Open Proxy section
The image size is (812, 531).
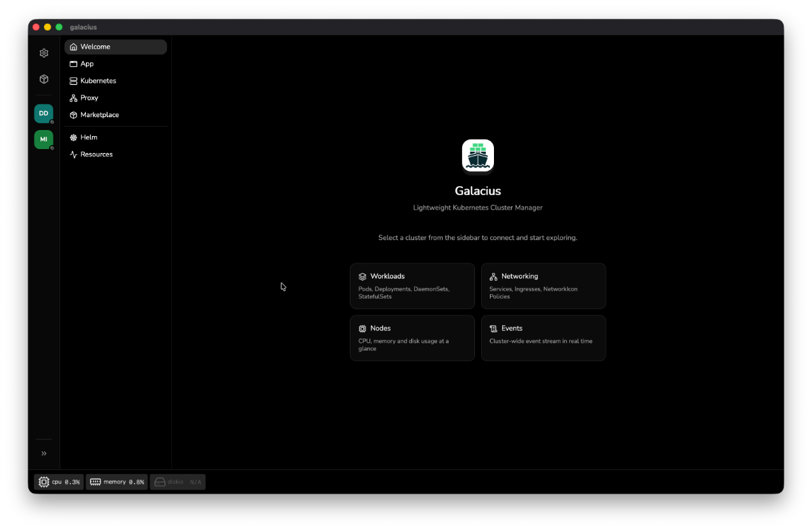click(116, 98)
